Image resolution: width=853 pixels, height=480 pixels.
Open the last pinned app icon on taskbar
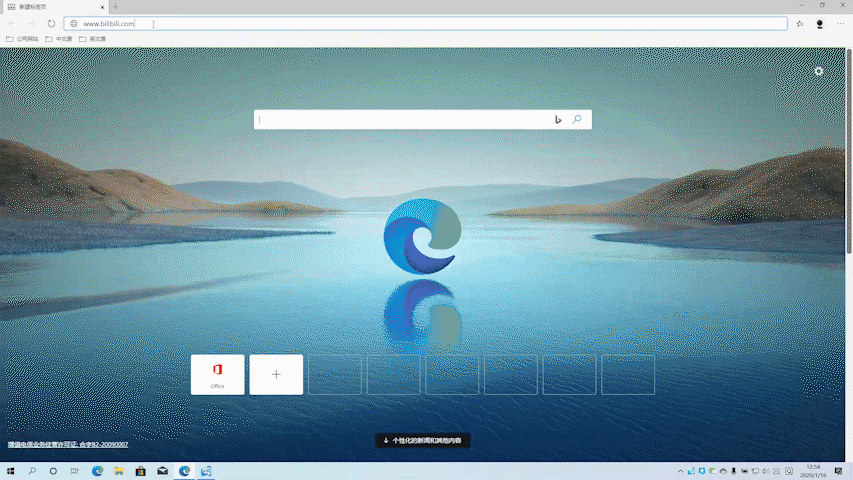coord(206,471)
